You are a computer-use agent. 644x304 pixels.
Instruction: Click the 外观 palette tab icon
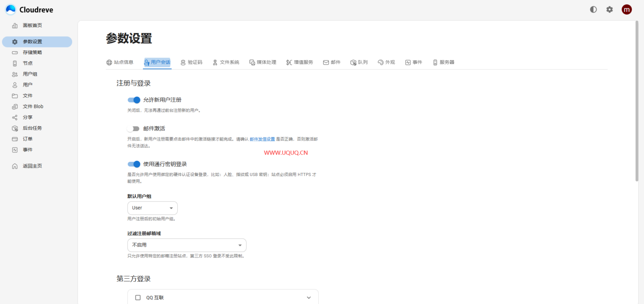(380, 63)
